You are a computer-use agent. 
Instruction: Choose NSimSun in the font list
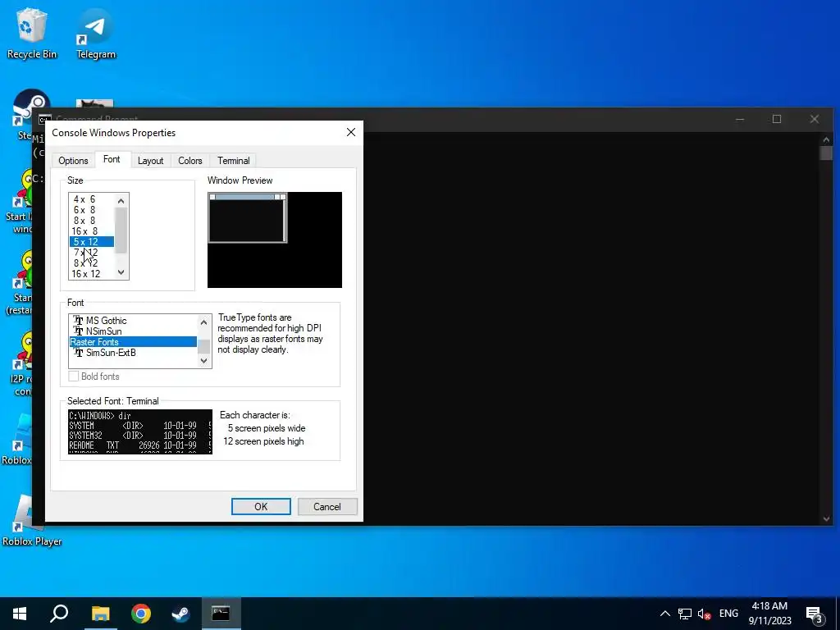tap(133, 331)
